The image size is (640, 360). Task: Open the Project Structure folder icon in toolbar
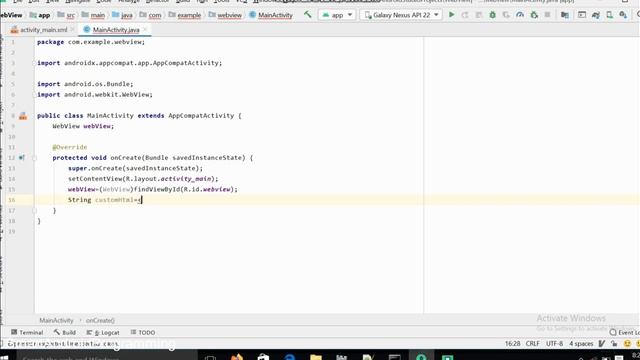(x=565, y=15)
